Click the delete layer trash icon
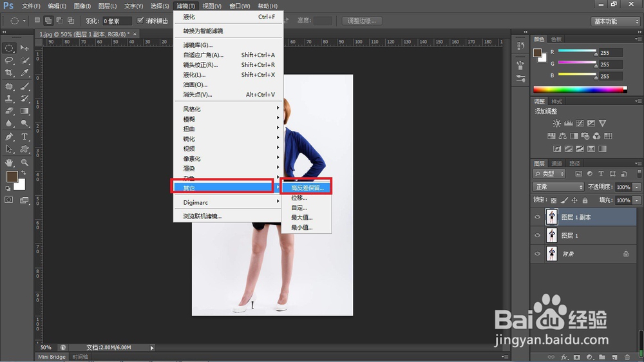This screenshot has height=362, width=644. (627, 357)
